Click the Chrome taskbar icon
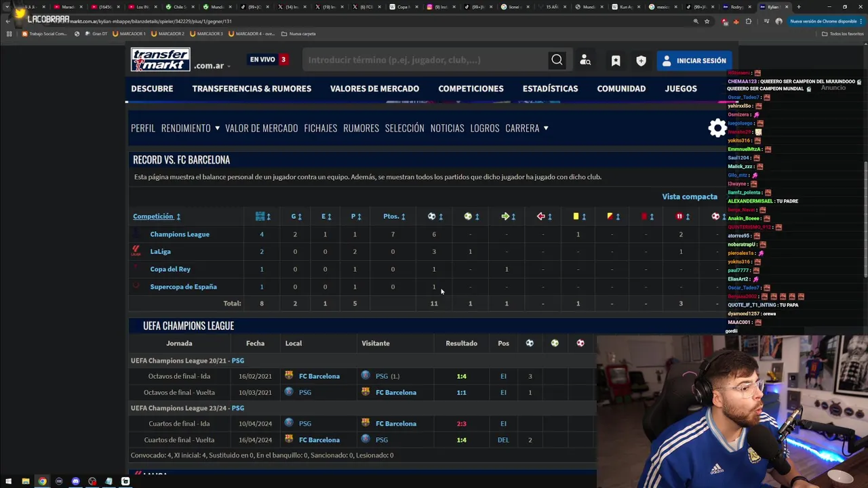This screenshot has height=488, width=868. [x=42, y=481]
